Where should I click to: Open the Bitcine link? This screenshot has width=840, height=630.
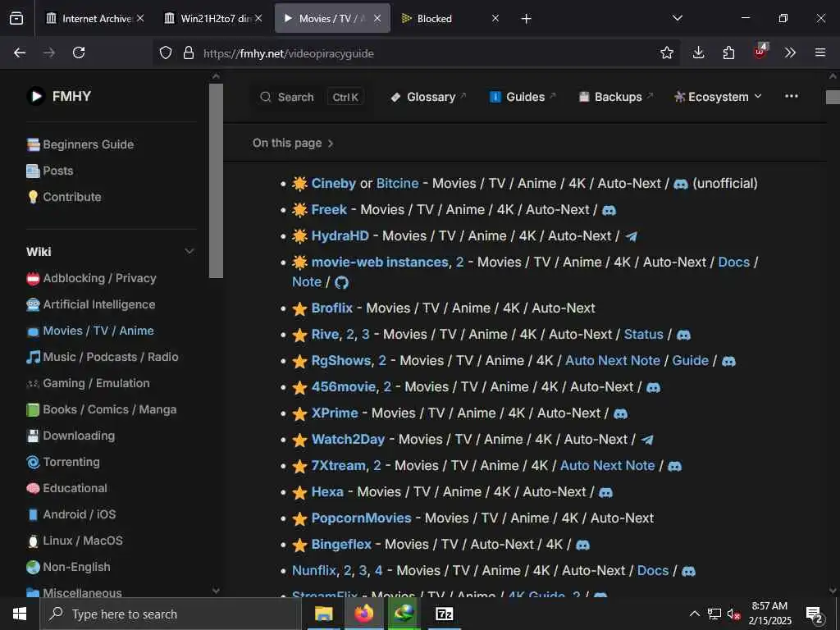(x=398, y=184)
